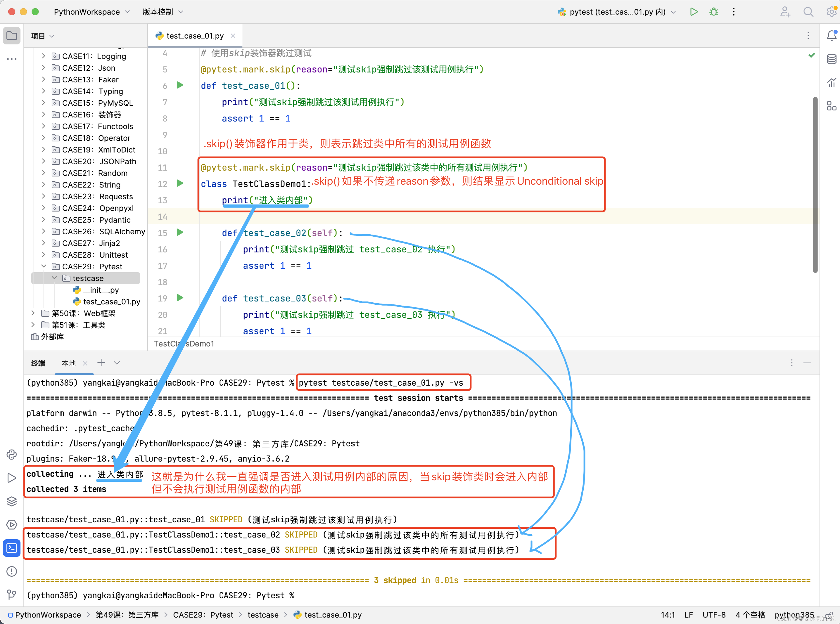Screen dimensions: 840x624
Task: Open more tool windows ellipsis in left sidebar
Action: (x=12, y=59)
